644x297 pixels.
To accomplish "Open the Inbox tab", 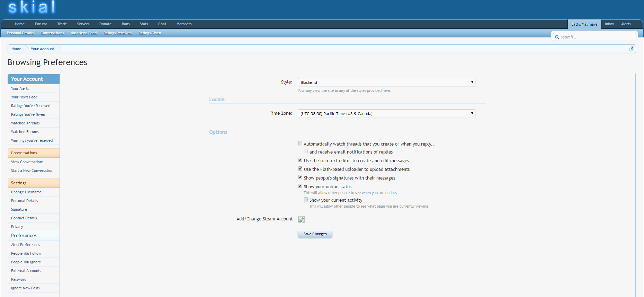I will [x=609, y=24].
